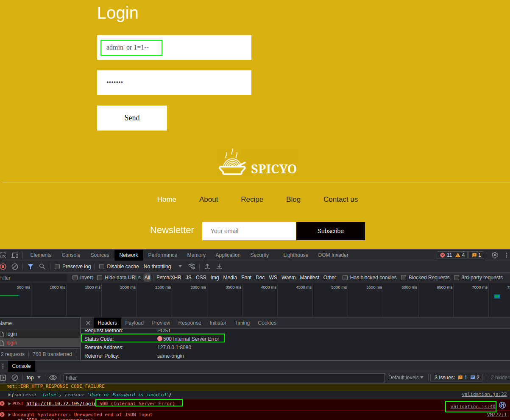Open the Default levels dropdown
Viewport: 510px width, 420px height.
[x=406, y=378]
